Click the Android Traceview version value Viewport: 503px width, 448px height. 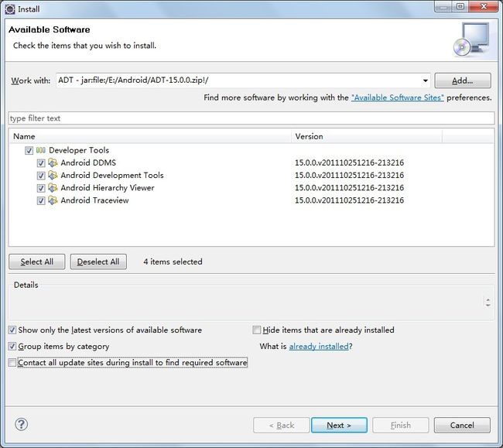[349, 200]
